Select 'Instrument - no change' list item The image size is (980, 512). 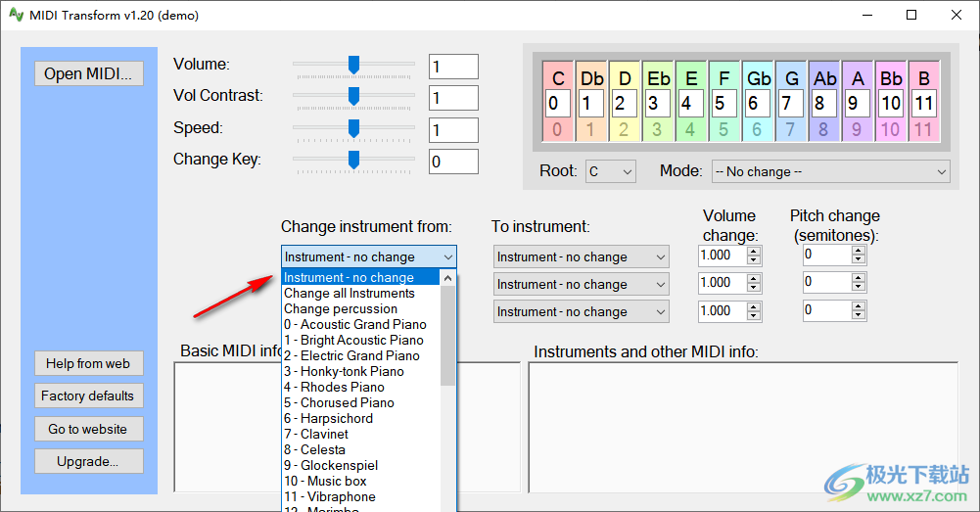(361, 278)
